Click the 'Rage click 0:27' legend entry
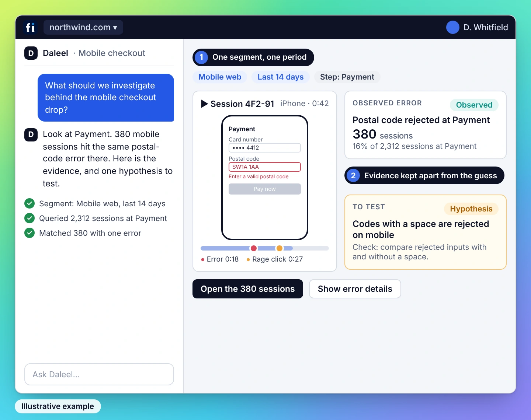This screenshot has height=420, width=531. [275, 259]
